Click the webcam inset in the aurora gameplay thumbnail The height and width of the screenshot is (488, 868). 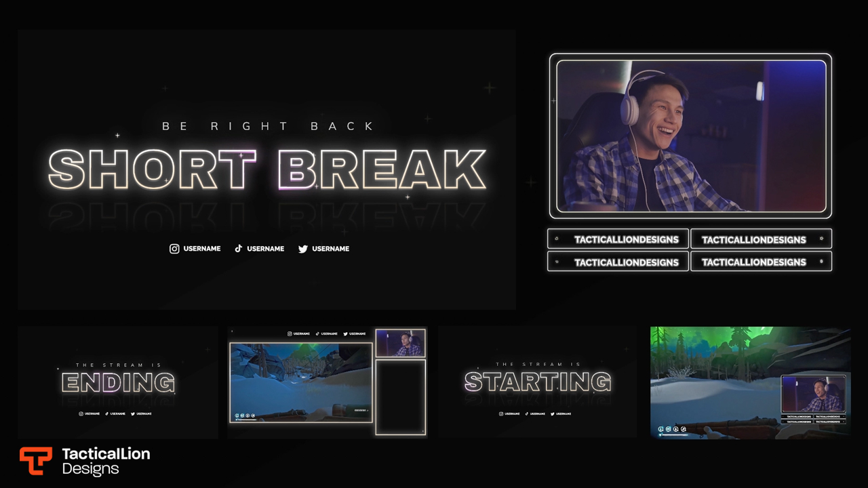pyautogui.click(x=813, y=394)
